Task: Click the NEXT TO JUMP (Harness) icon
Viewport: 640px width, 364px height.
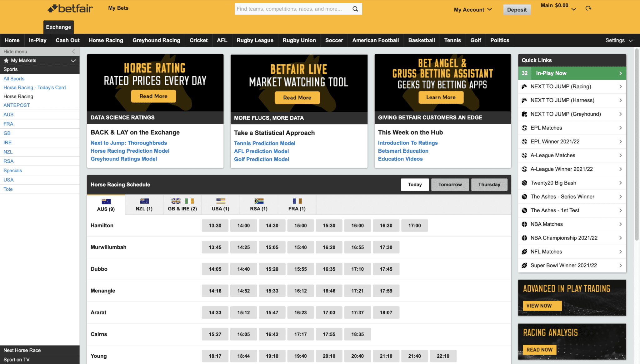Action: coord(524,100)
